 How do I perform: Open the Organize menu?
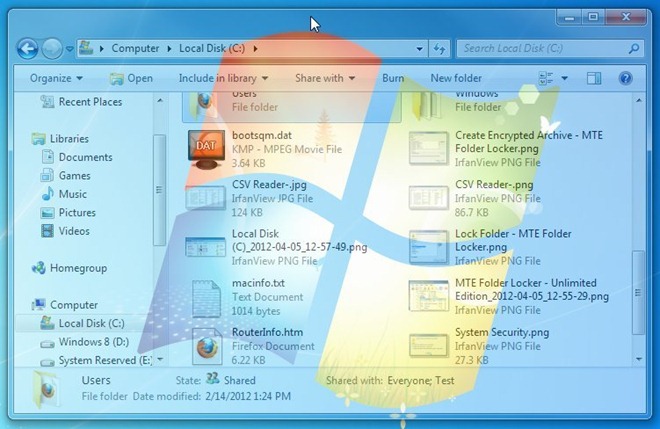tap(56, 78)
